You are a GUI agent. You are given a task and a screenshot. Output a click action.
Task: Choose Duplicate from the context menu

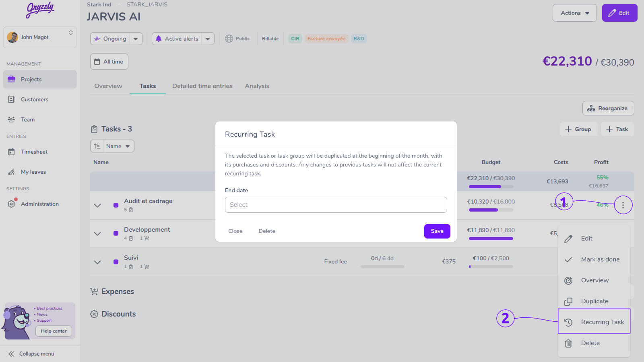[594, 301]
